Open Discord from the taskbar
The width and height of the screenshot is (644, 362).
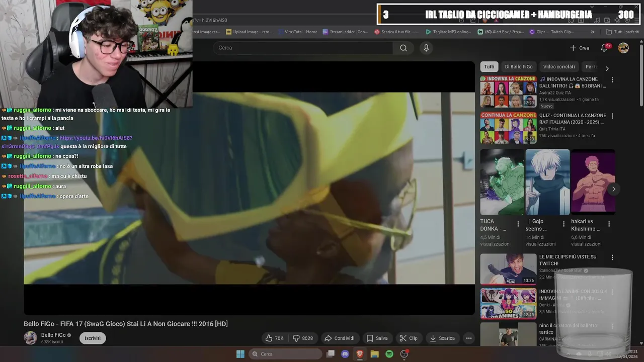pos(345,354)
